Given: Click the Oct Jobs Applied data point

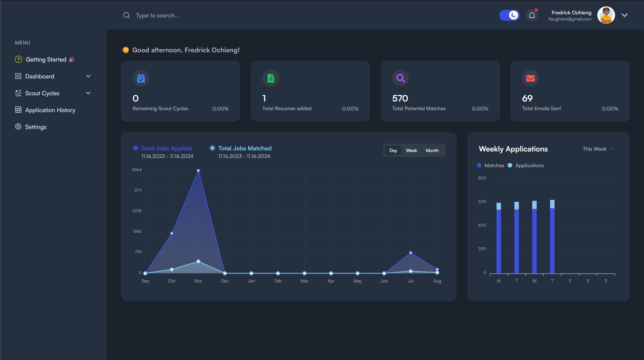Looking at the screenshot, I should [172, 233].
